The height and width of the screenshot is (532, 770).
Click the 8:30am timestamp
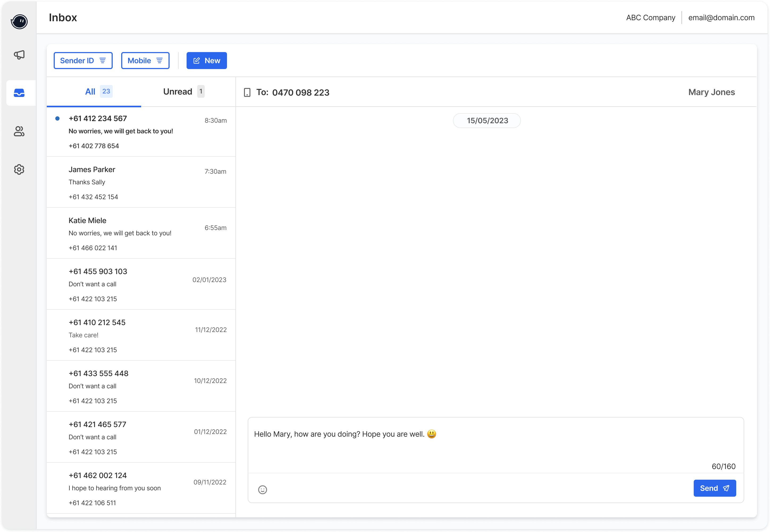click(x=216, y=120)
